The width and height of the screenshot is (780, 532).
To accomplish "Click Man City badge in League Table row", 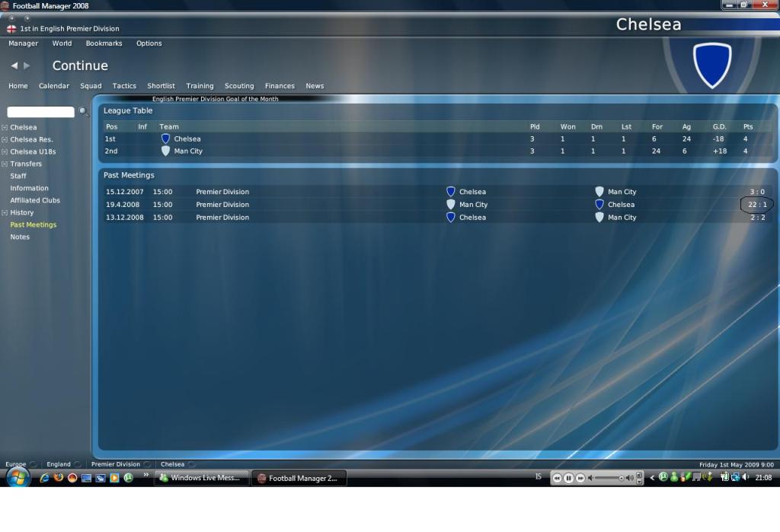I will [165, 151].
